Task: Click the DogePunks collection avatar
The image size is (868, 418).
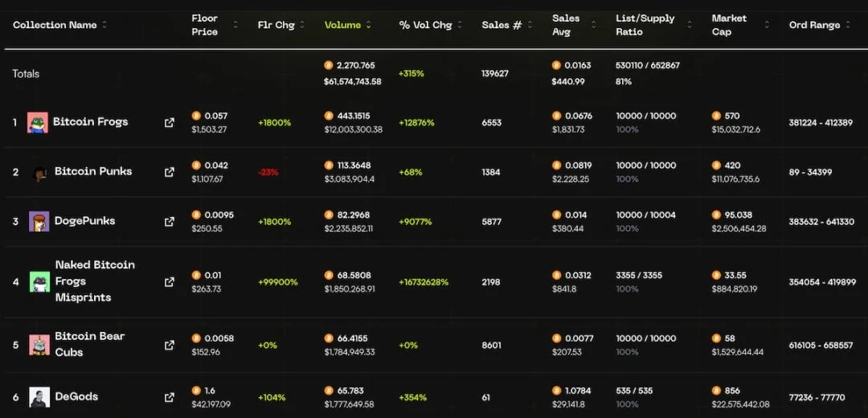Action: [x=39, y=221]
